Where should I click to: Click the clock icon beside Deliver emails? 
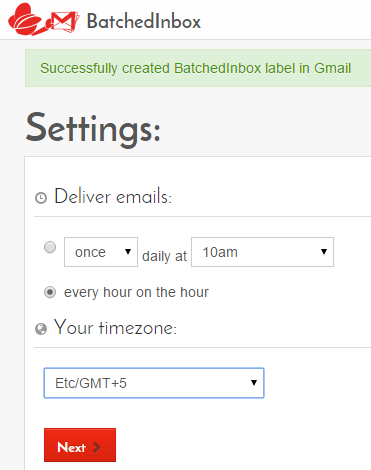[41, 198]
